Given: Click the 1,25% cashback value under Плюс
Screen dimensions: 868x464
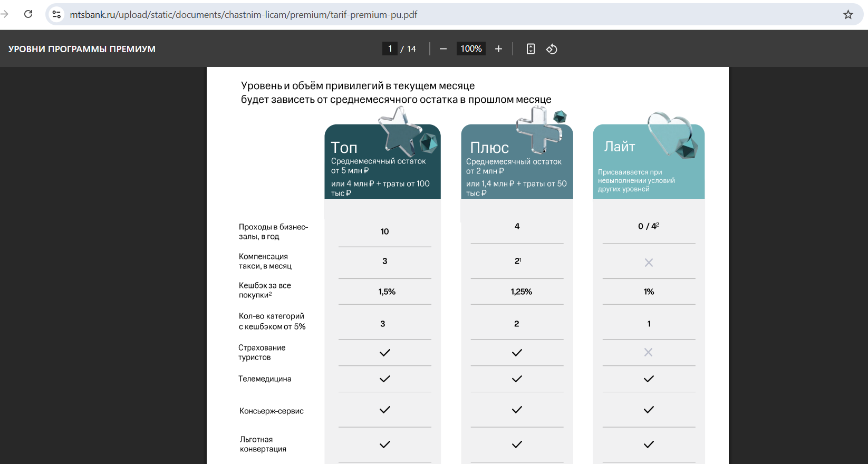Looking at the screenshot, I should [x=521, y=292].
